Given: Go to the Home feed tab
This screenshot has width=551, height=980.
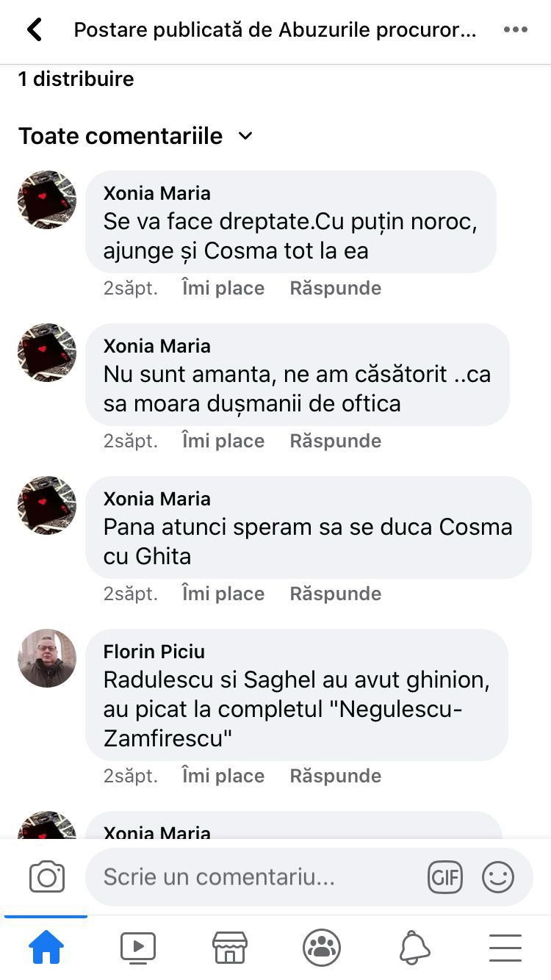Looking at the screenshot, I should coord(46,947).
